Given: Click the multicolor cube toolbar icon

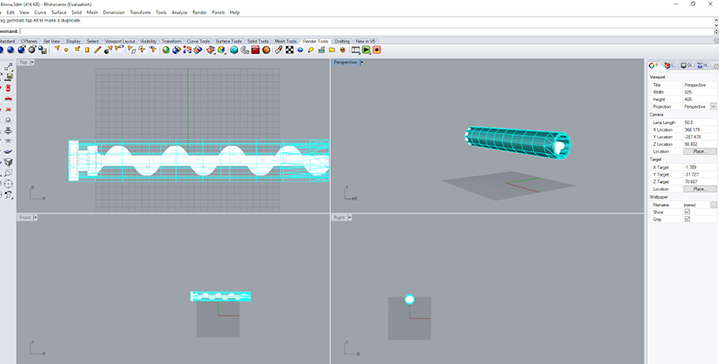Looking at the screenshot, I should (x=221, y=50).
